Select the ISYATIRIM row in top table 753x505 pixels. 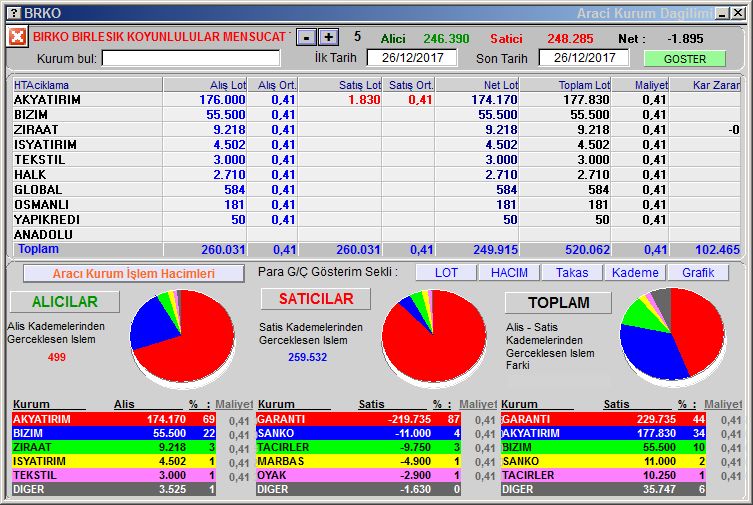click(376, 144)
